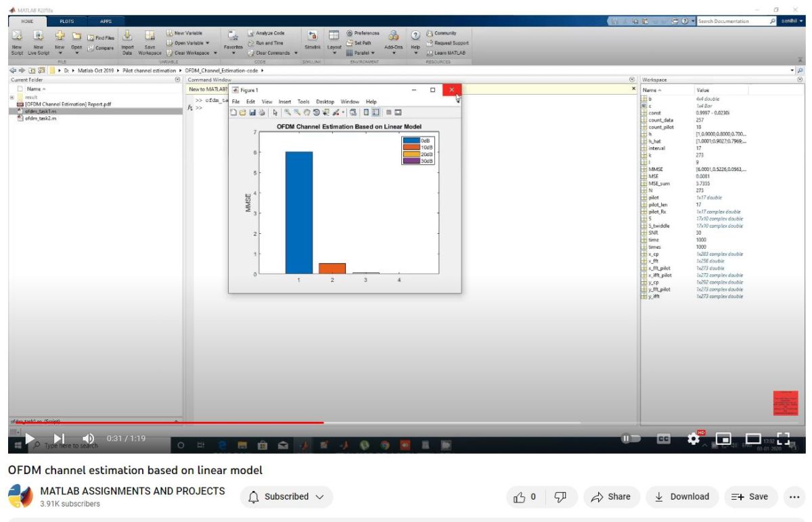Toggle closed captions CC button
Image resolution: width=812 pixels, height=522 pixels.
(664, 438)
